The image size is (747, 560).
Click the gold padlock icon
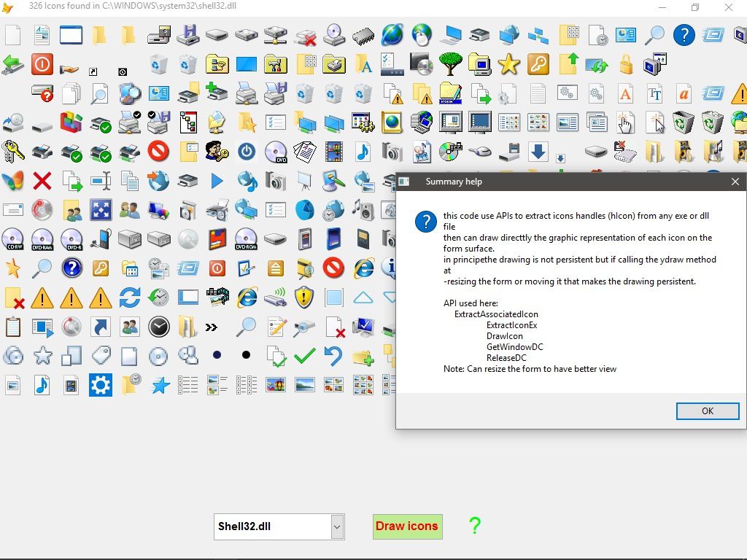626,64
